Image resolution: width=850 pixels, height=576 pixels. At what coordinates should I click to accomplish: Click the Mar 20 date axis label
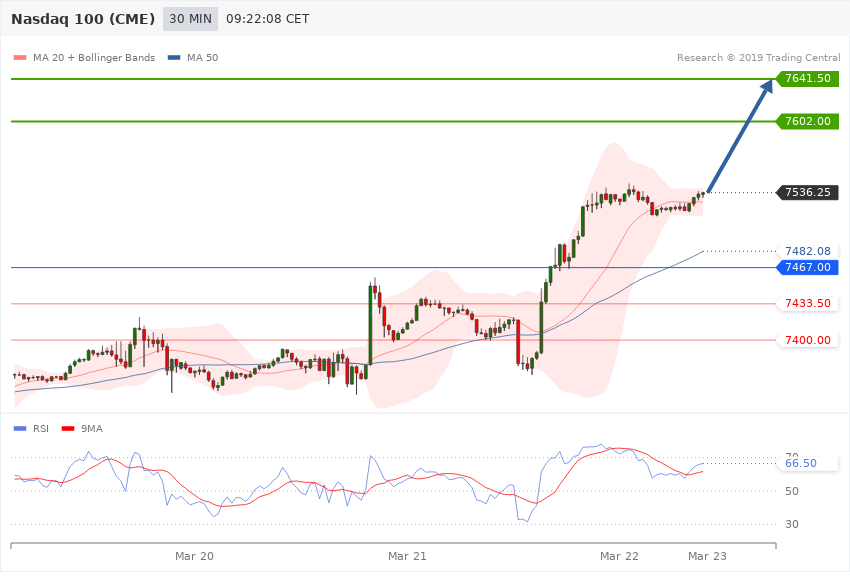pos(194,556)
